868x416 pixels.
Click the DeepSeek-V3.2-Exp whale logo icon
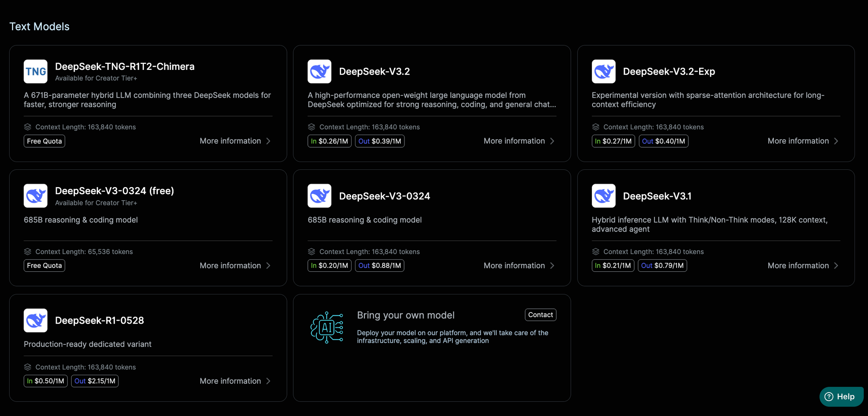click(x=603, y=72)
